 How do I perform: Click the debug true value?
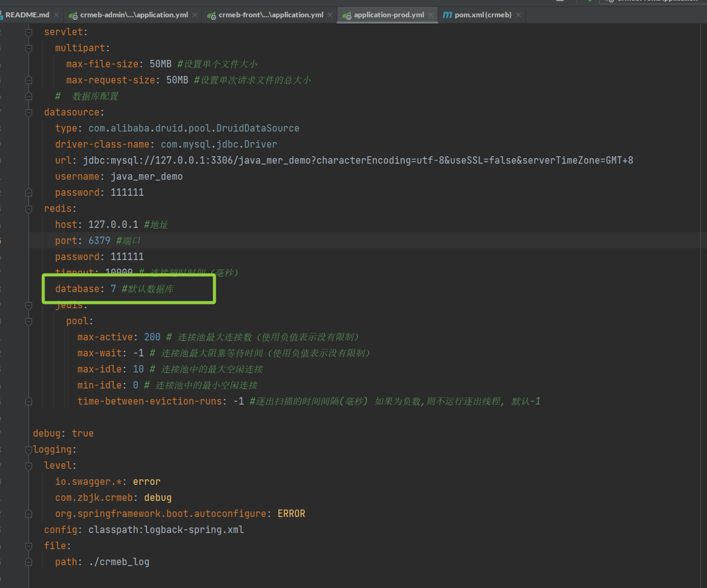82,434
